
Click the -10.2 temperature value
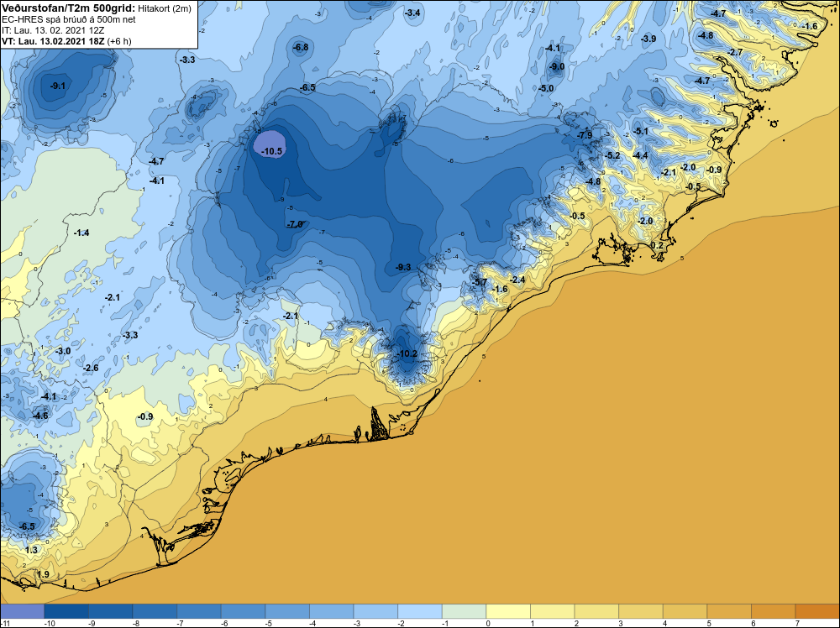coord(407,353)
